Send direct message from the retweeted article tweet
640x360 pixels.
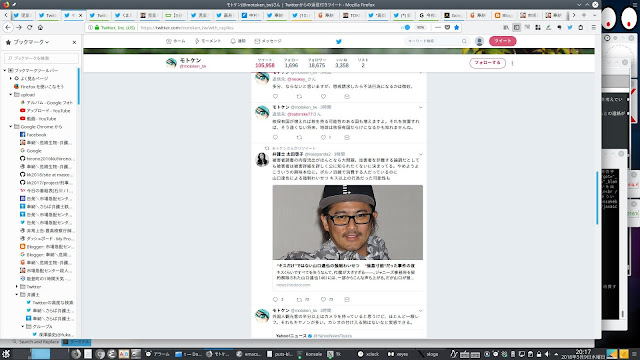pyautogui.click(x=347, y=299)
